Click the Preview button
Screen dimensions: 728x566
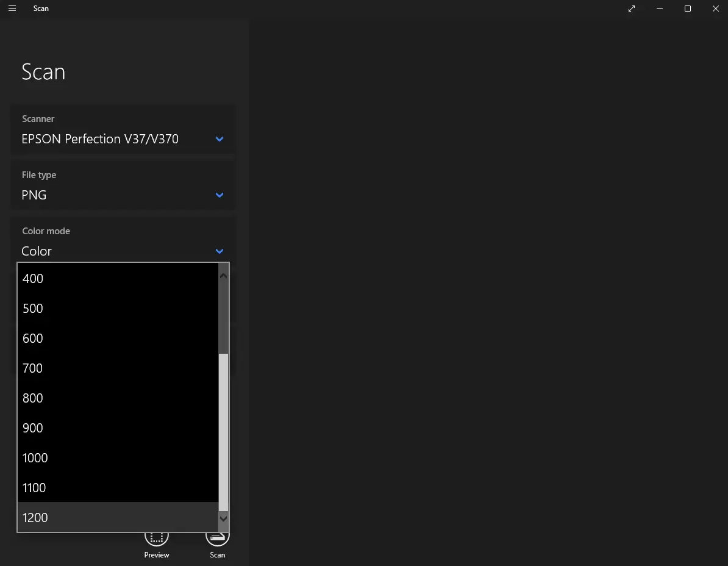coord(157,544)
